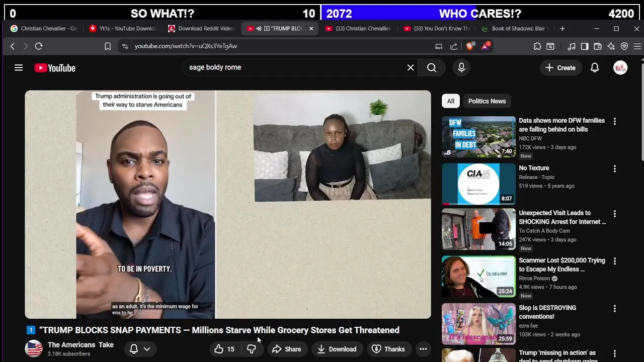Open new browser tab with plus

(x=562, y=29)
